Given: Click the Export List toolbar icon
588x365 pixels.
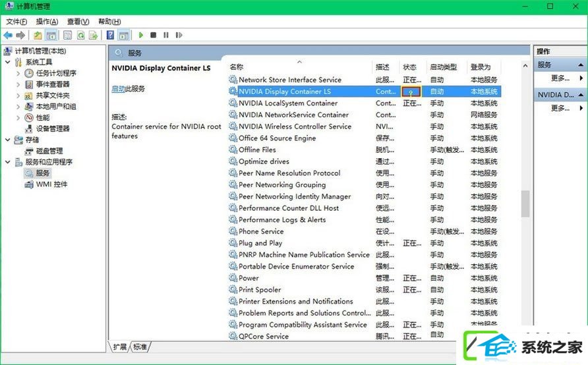Looking at the screenshot, I should pos(93,35).
